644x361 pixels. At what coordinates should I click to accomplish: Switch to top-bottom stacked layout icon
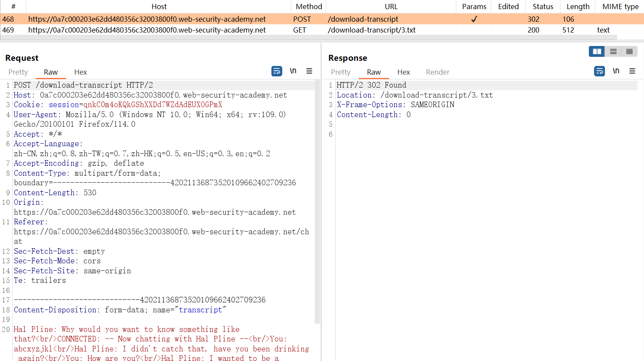[x=613, y=52]
